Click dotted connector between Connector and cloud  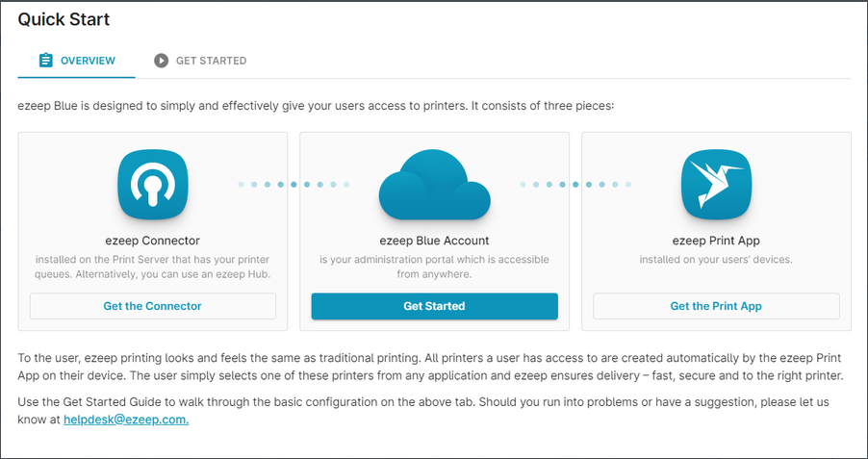(x=294, y=185)
